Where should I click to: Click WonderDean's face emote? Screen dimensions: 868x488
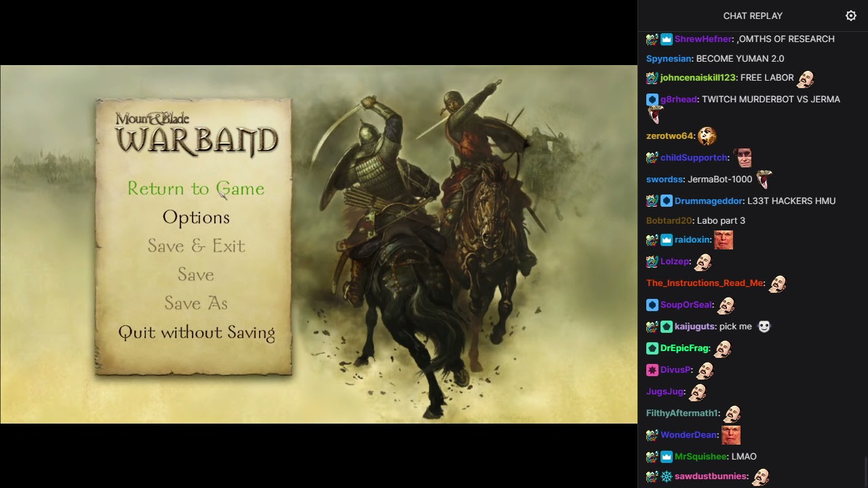pyautogui.click(x=731, y=435)
